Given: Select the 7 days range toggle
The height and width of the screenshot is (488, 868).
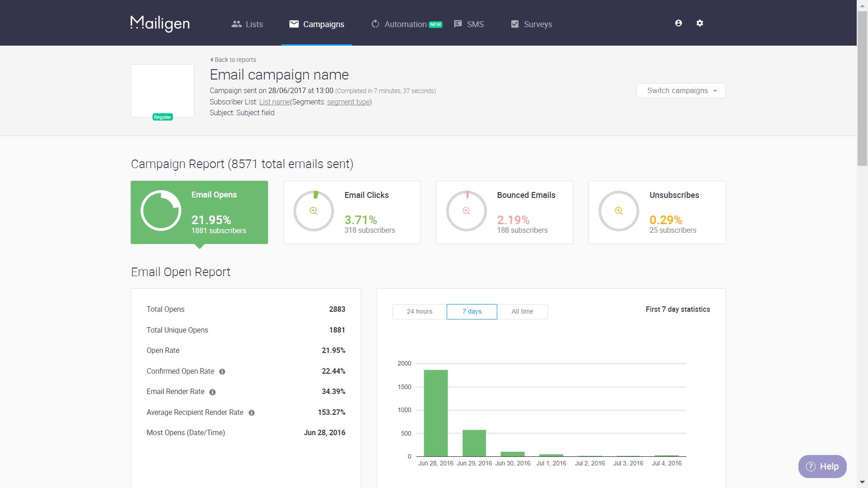Looking at the screenshot, I should (x=472, y=312).
